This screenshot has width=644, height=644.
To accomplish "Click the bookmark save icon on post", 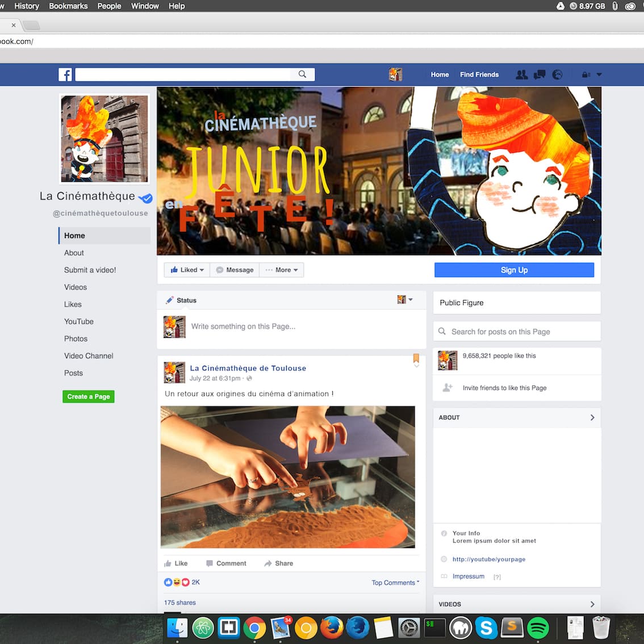I will (x=416, y=358).
